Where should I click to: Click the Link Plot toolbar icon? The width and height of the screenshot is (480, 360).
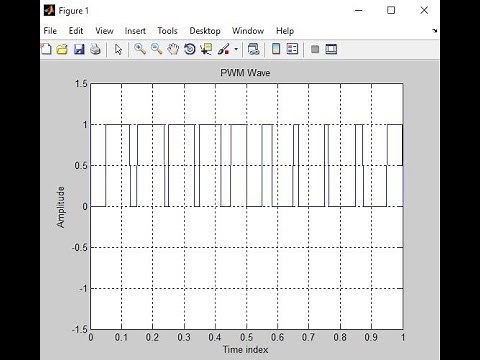(254, 49)
